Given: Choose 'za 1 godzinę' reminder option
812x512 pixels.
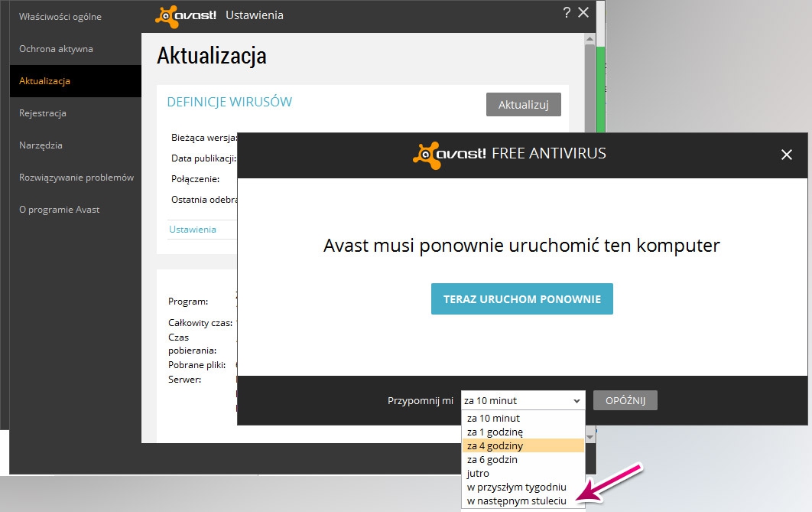Looking at the screenshot, I should [x=495, y=432].
